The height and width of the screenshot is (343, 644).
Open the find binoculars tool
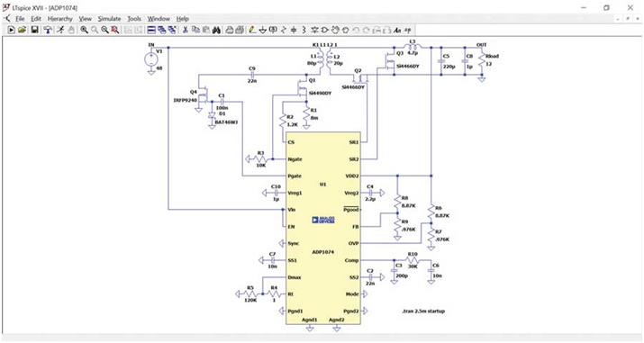point(216,30)
